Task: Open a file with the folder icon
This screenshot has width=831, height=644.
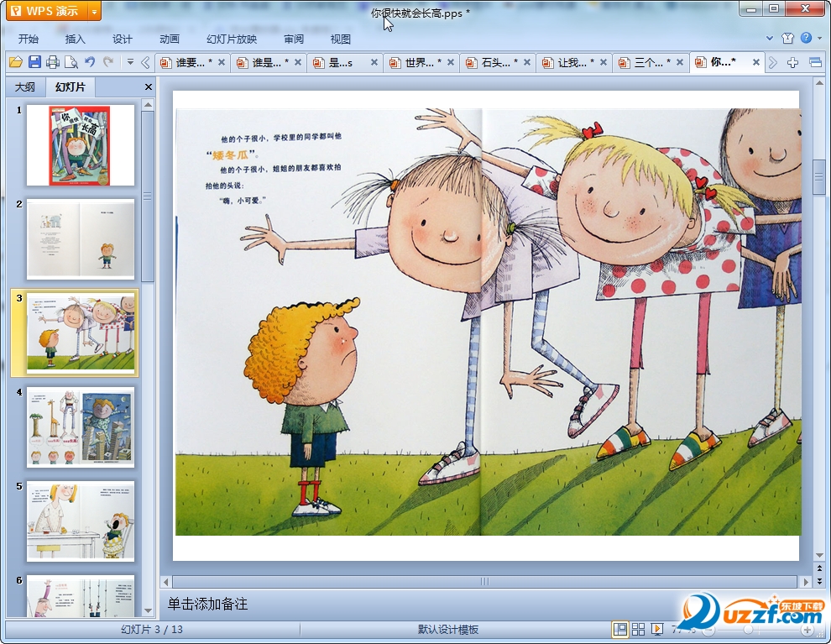Action: (15, 62)
